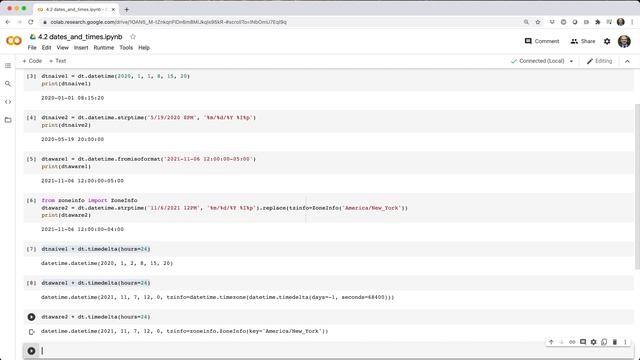This screenshot has height=360, width=640.
Task: Delete the cell with trash icon
Action: (x=615, y=342)
